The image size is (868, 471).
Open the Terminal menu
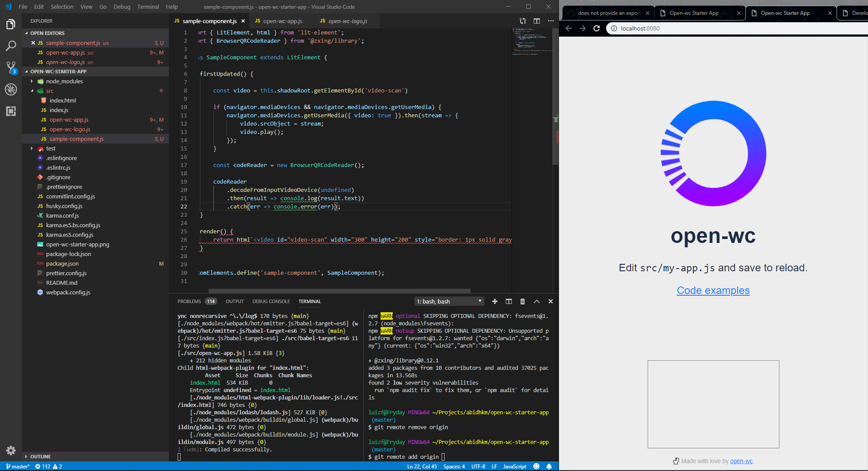(x=148, y=7)
